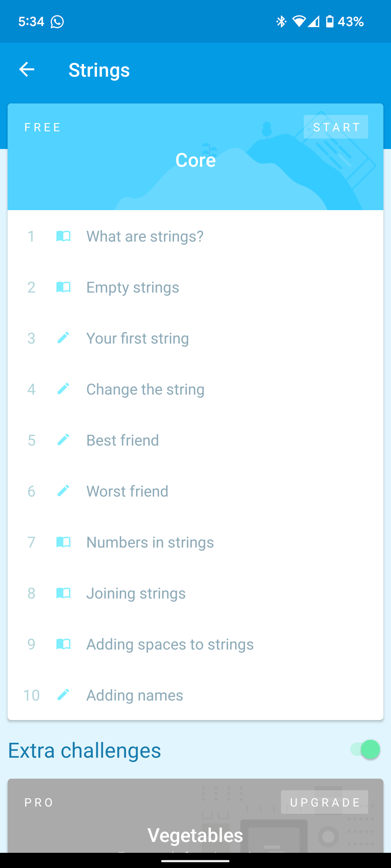Tap the pencil icon beside Adding names

63,695
